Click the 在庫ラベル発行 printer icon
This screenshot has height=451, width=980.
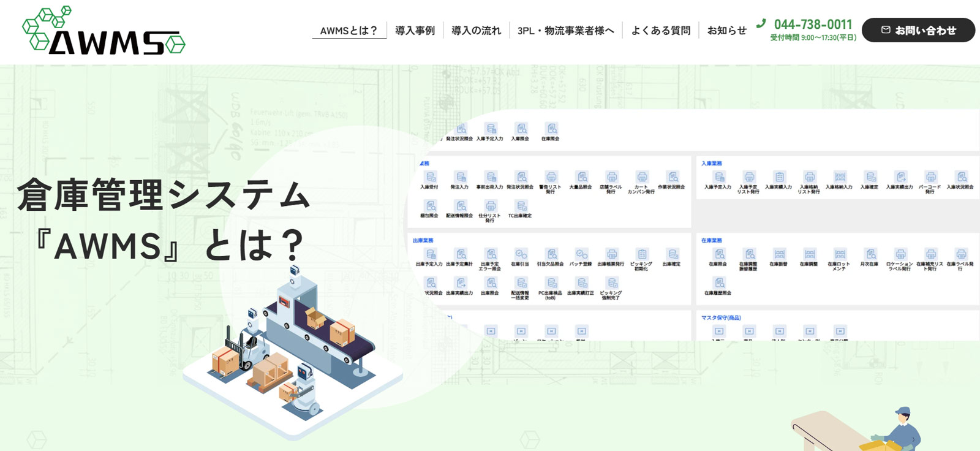pos(962,254)
